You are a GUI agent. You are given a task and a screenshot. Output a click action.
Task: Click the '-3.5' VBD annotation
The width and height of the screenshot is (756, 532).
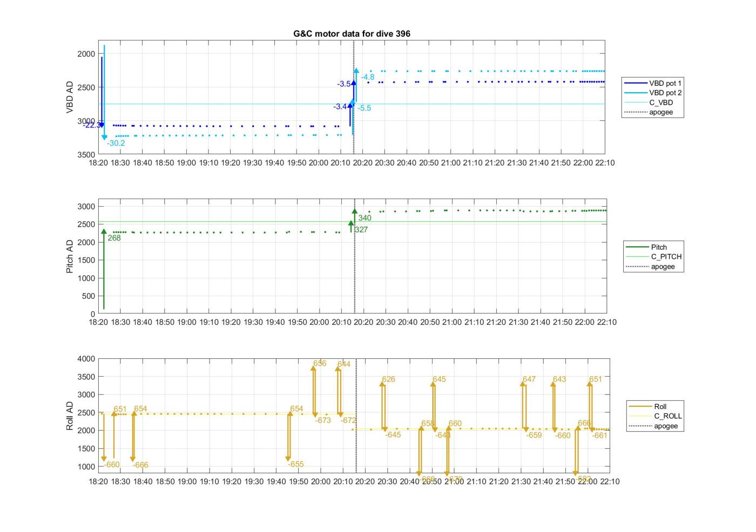[x=344, y=84]
